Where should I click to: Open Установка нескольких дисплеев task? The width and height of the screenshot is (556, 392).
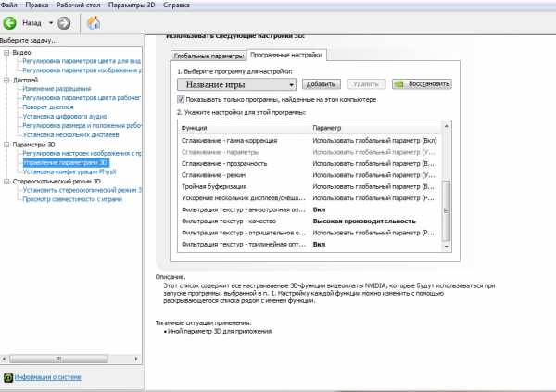[x=70, y=134]
